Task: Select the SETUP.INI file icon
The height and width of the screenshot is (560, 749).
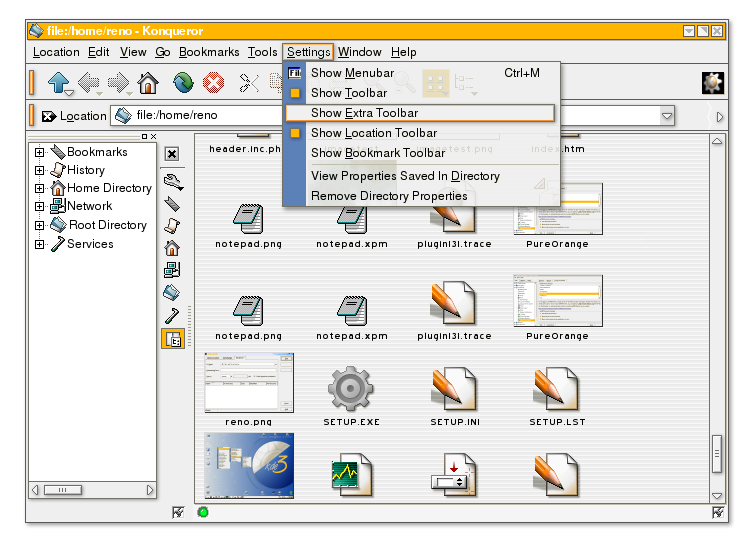Action: pyautogui.click(x=454, y=389)
